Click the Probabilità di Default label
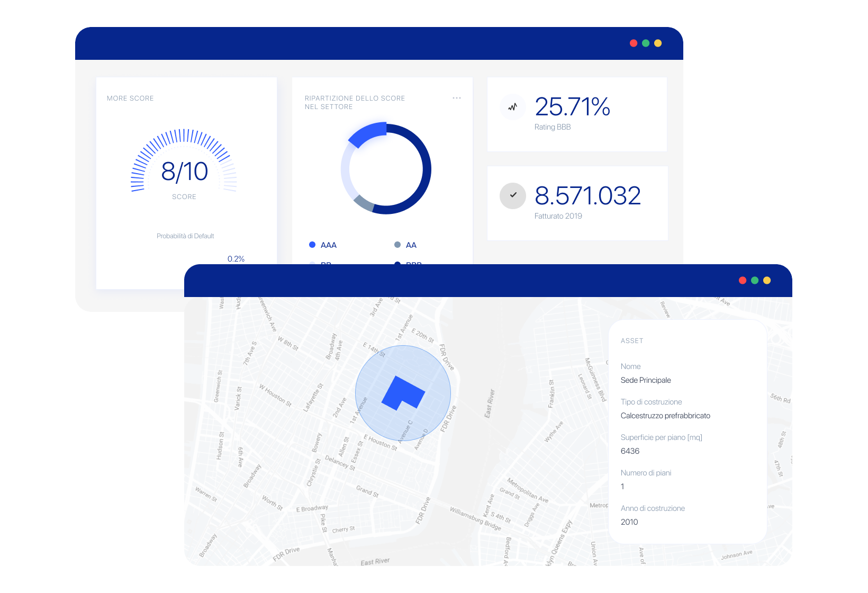868x593 pixels. pyautogui.click(x=185, y=236)
